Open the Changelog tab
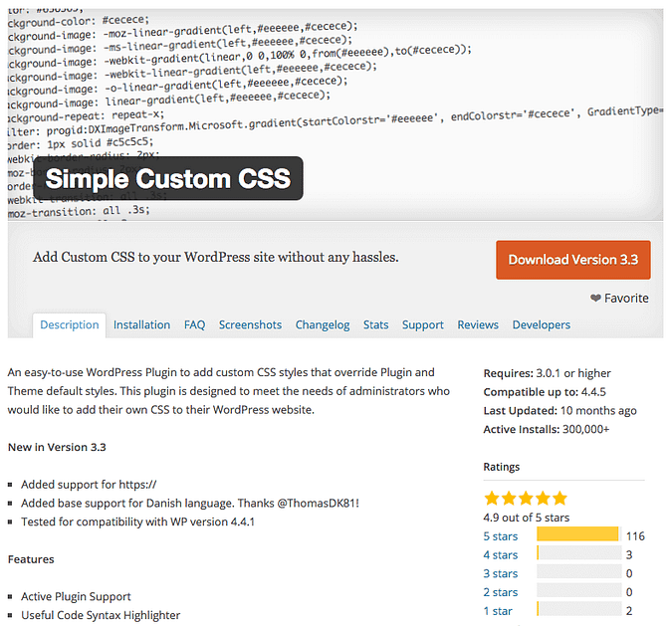672x626 pixels. click(x=323, y=324)
